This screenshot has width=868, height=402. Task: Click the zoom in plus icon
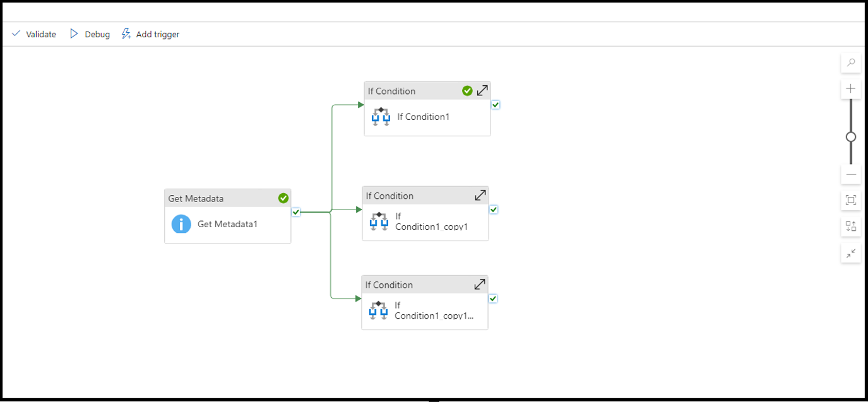851,89
